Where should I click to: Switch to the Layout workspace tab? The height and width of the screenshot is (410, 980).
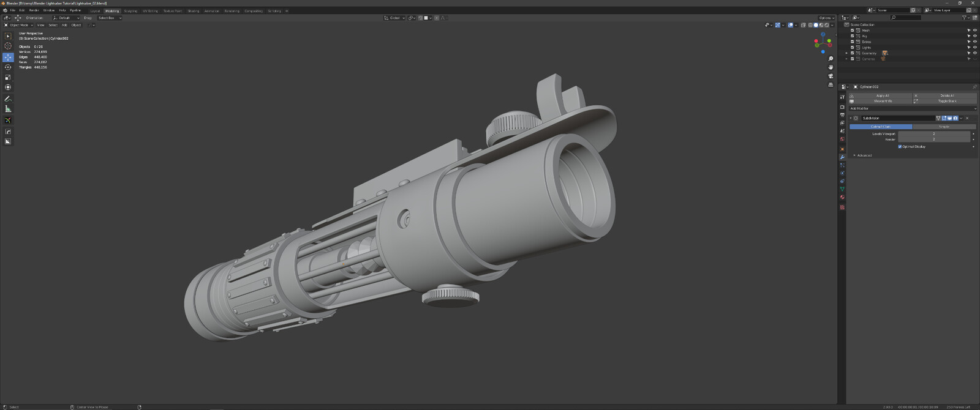95,11
